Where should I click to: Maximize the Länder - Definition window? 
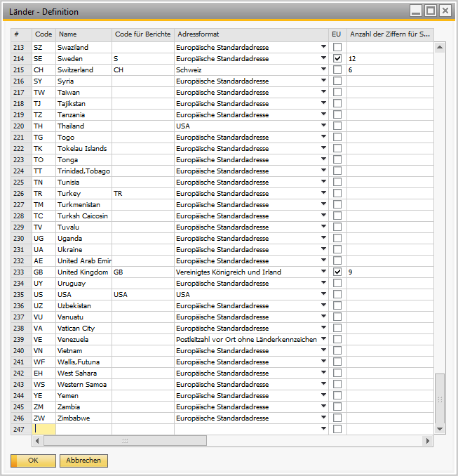[x=431, y=11]
